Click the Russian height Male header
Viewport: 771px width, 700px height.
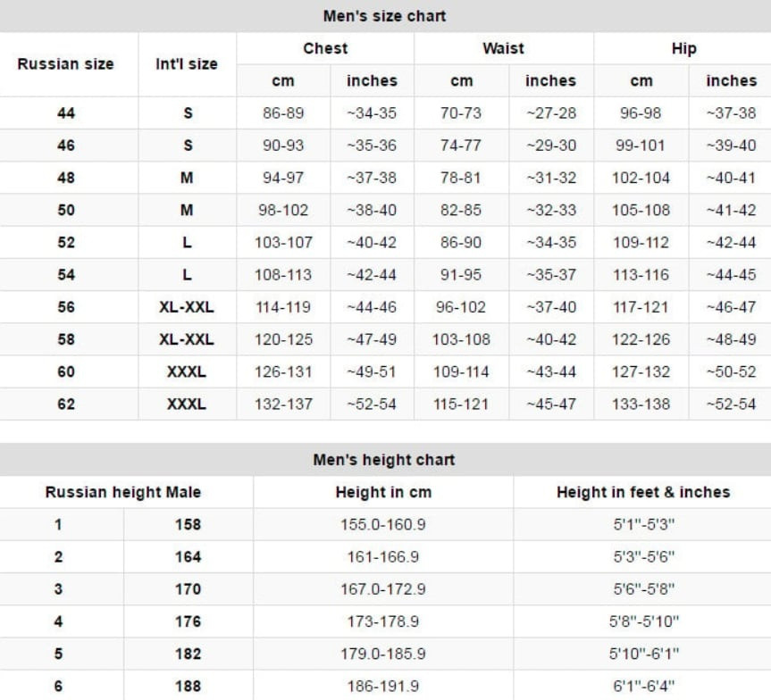tap(123, 492)
